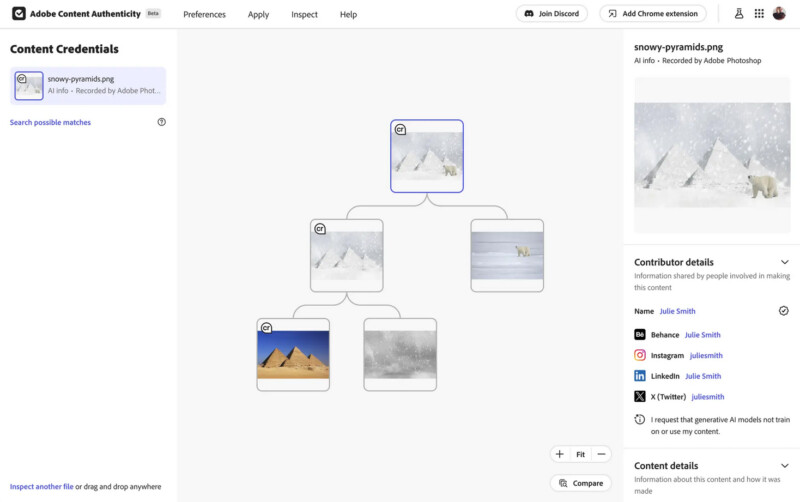Click the Compare button
This screenshot has width=800, height=502.
click(x=581, y=483)
